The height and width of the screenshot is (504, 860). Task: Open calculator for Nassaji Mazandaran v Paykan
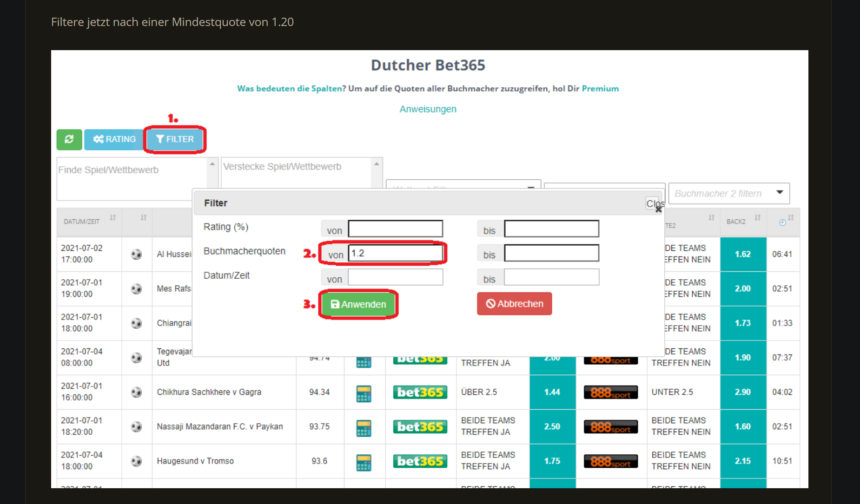point(364,428)
